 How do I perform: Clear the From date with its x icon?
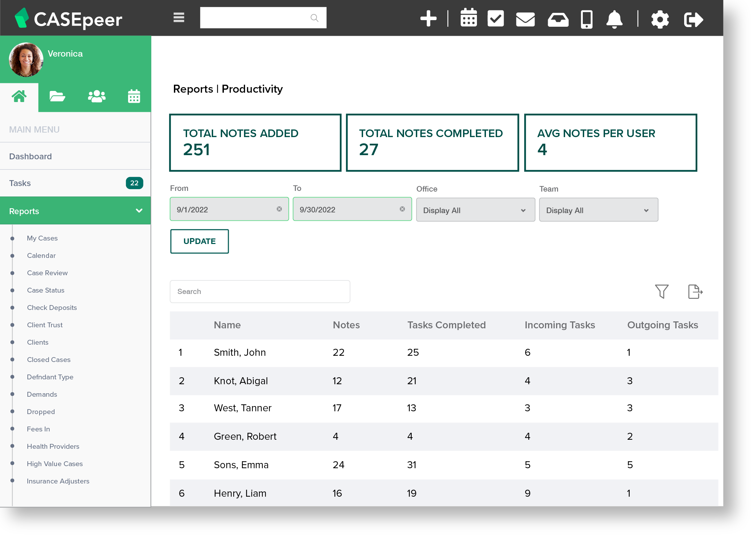280,209
